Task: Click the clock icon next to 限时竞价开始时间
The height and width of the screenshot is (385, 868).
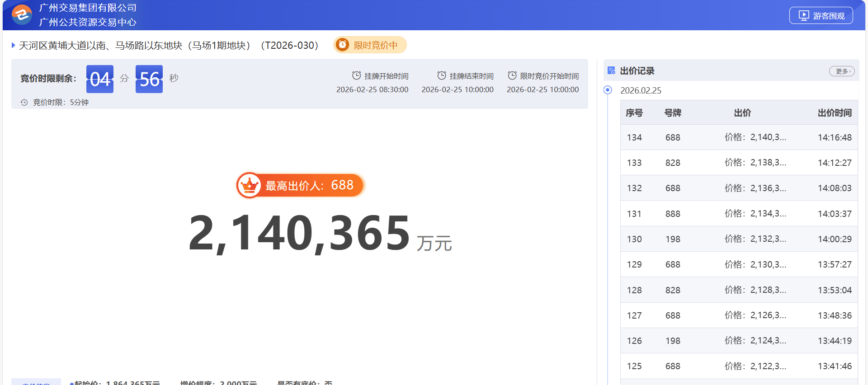Action: (512, 75)
